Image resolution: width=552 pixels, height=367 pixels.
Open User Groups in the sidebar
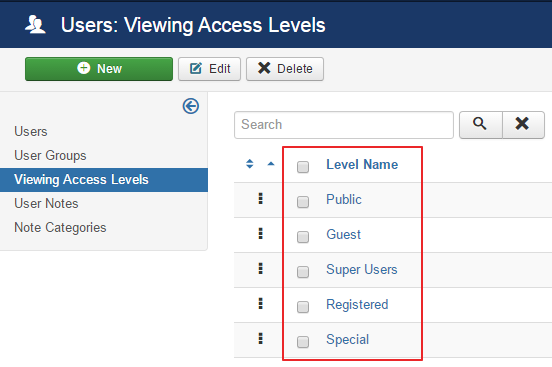point(50,155)
